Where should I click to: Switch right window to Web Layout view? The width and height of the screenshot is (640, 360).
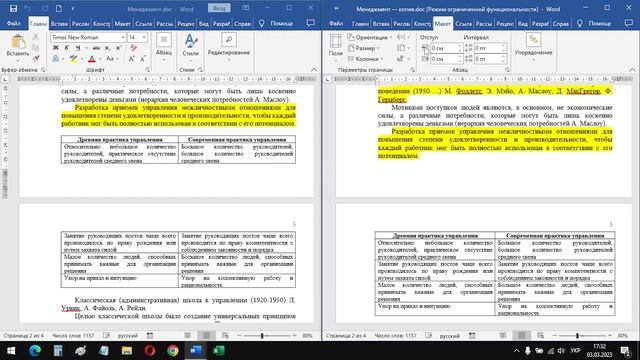tap(540, 336)
